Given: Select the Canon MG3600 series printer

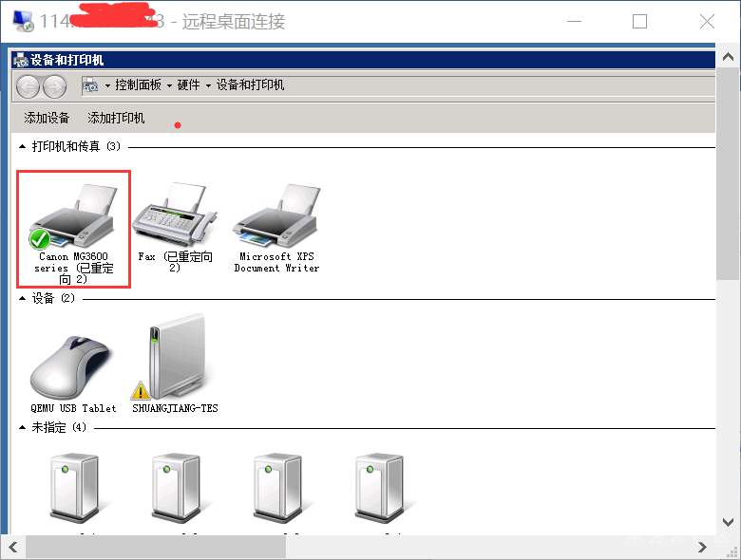Looking at the screenshot, I should tap(73, 230).
